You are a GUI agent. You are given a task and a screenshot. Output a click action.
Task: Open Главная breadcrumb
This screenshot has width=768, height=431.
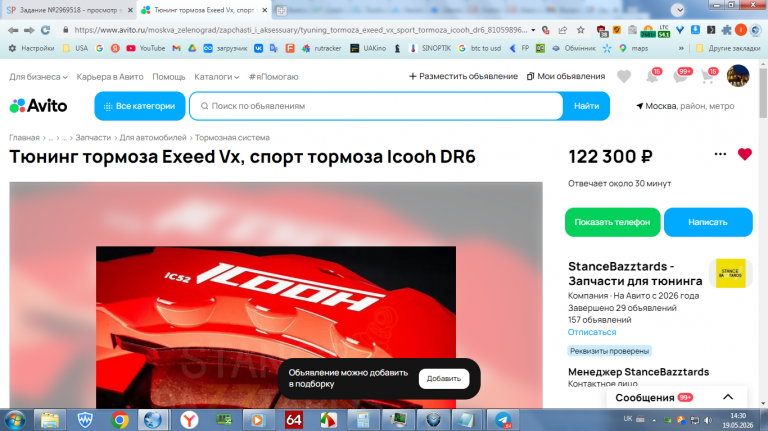24,138
